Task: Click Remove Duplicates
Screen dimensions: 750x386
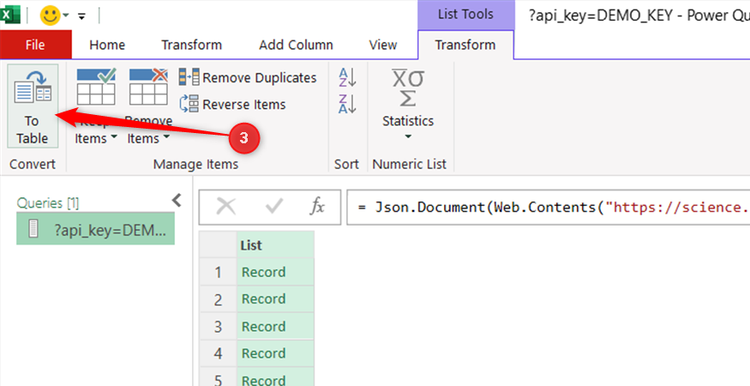Action: click(248, 77)
